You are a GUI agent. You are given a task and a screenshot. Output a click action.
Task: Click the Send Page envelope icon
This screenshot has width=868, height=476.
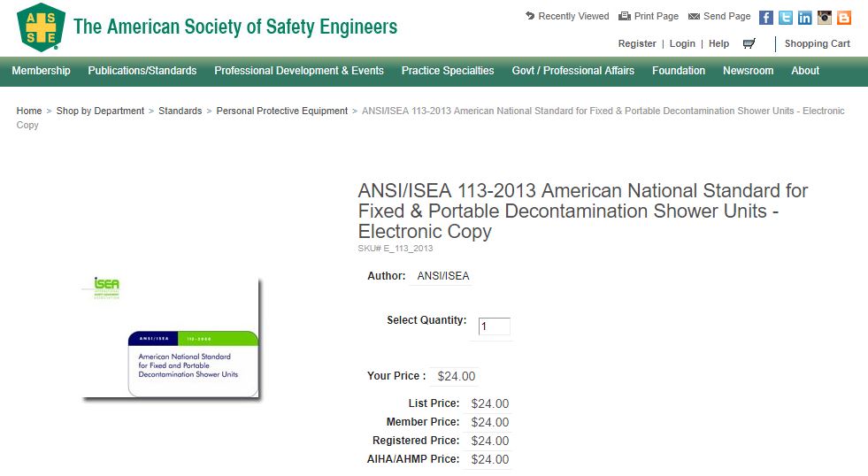point(694,16)
